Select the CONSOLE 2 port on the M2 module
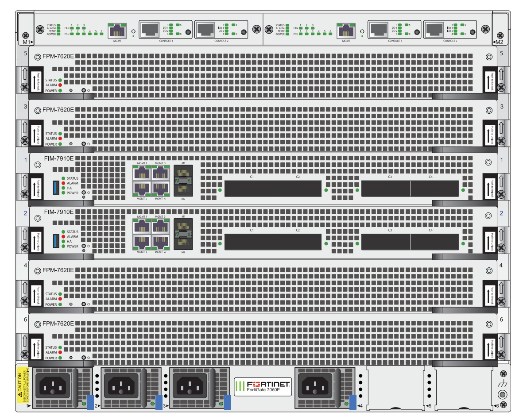Screen dimensions: 523x420 [434, 30]
